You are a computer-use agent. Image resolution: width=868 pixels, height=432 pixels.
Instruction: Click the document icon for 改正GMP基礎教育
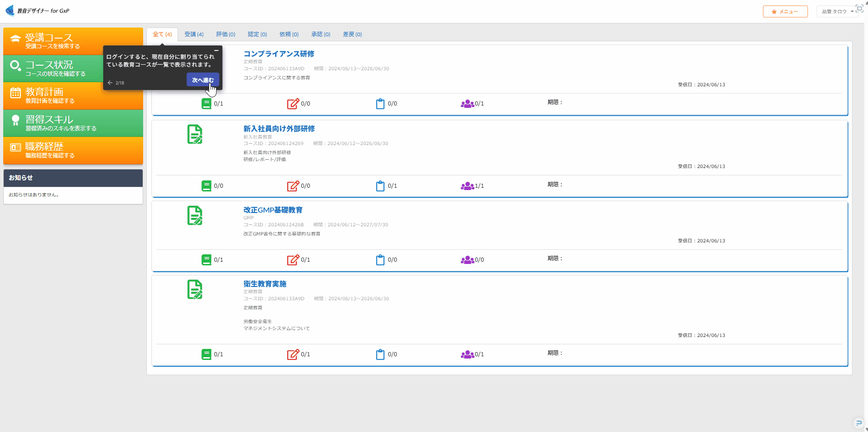[195, 216]
